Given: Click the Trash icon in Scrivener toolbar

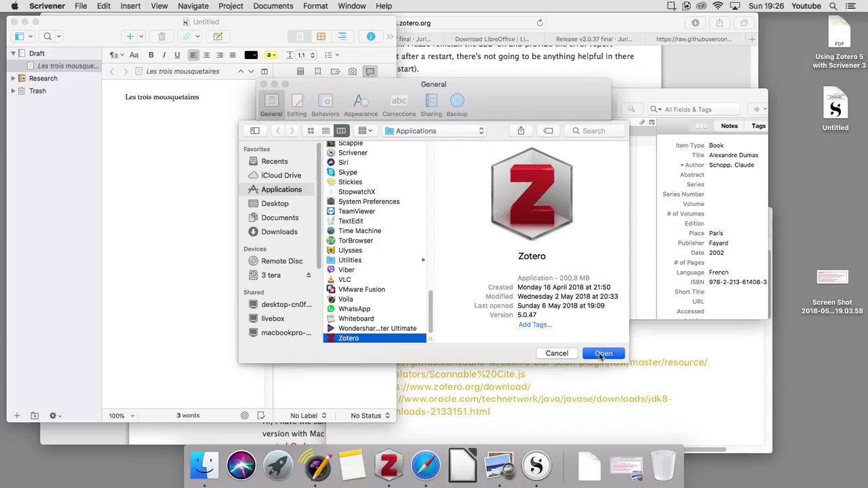Looking at the screenshot, I should [x=161, y=37].
